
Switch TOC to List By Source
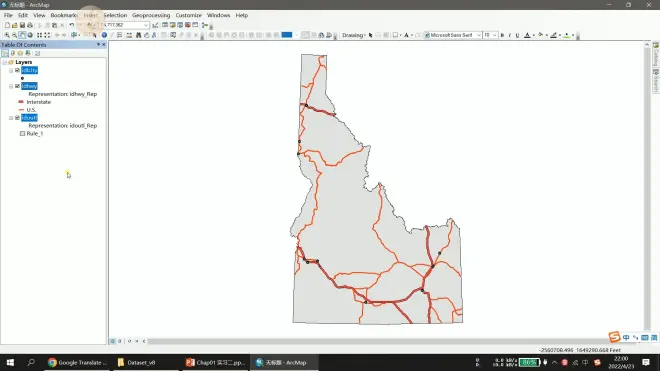(13, 53)
